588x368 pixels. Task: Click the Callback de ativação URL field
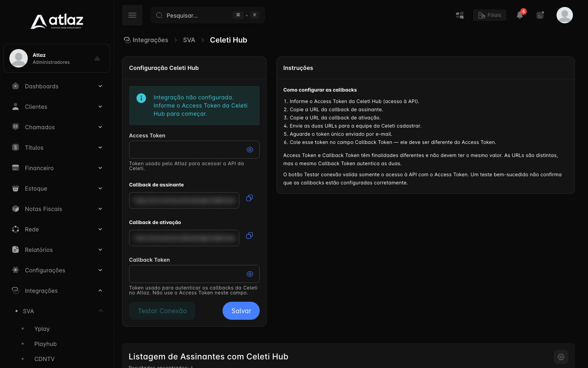click(x=184, y=238)
